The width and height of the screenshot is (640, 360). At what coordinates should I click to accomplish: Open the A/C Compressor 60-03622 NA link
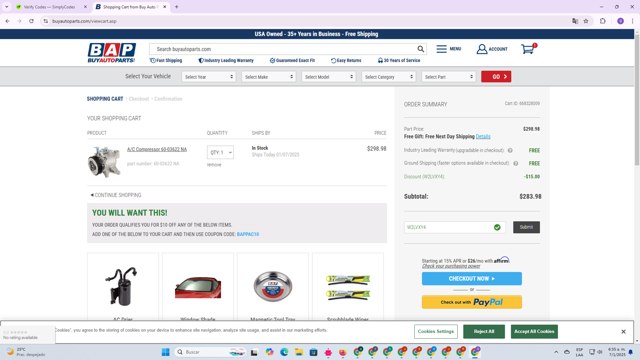pos(157,149)
